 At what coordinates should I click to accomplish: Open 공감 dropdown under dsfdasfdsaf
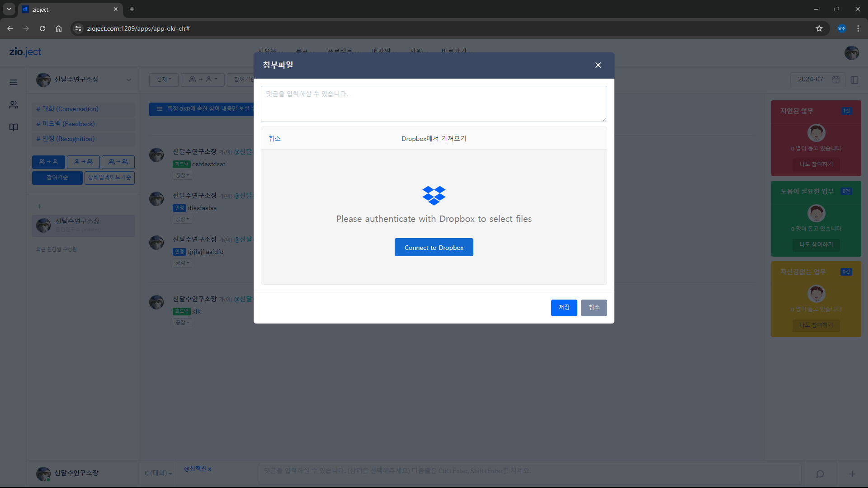[x=183, y=175]
